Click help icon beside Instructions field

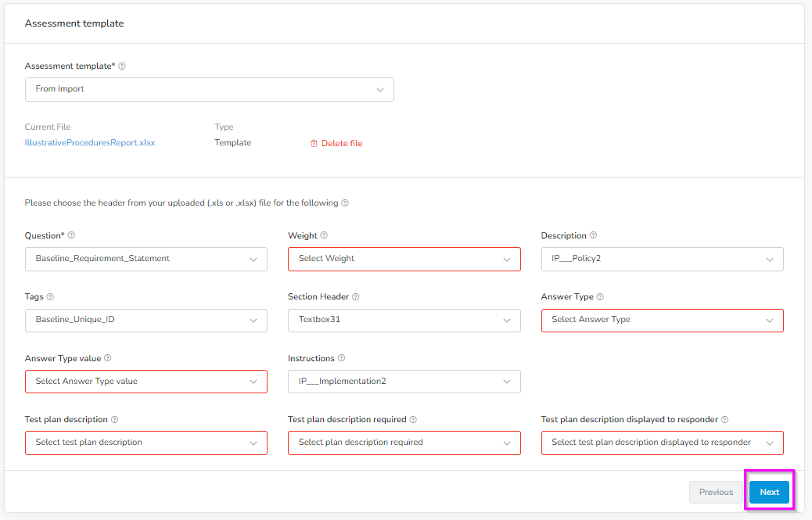tap(343, 357)
